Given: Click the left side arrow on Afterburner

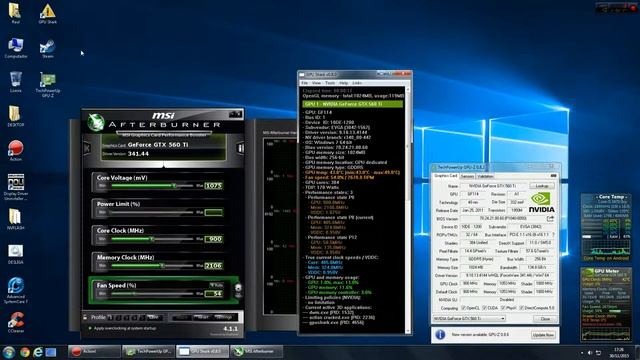Looking at the screenshot, I should click(87, 148).
